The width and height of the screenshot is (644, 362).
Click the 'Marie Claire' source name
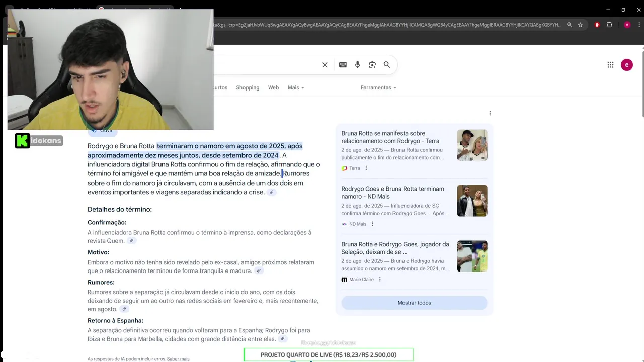click(x=361, y=280)
